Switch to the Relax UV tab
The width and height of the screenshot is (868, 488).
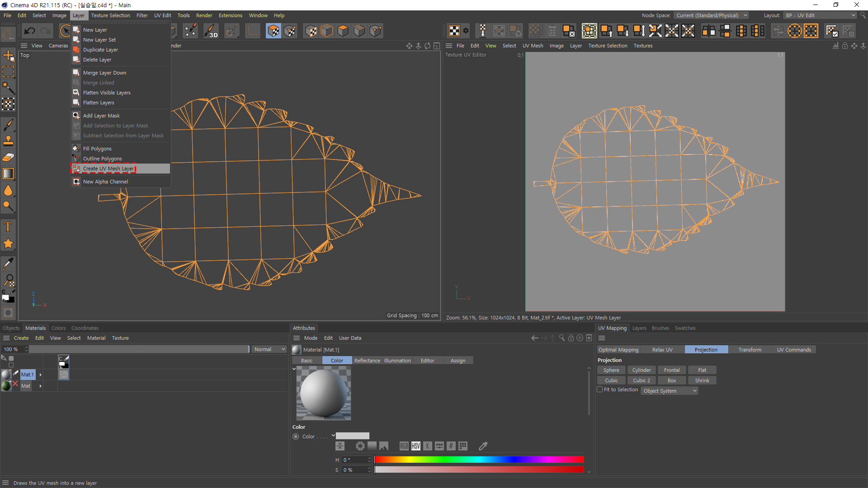point(662,350)
